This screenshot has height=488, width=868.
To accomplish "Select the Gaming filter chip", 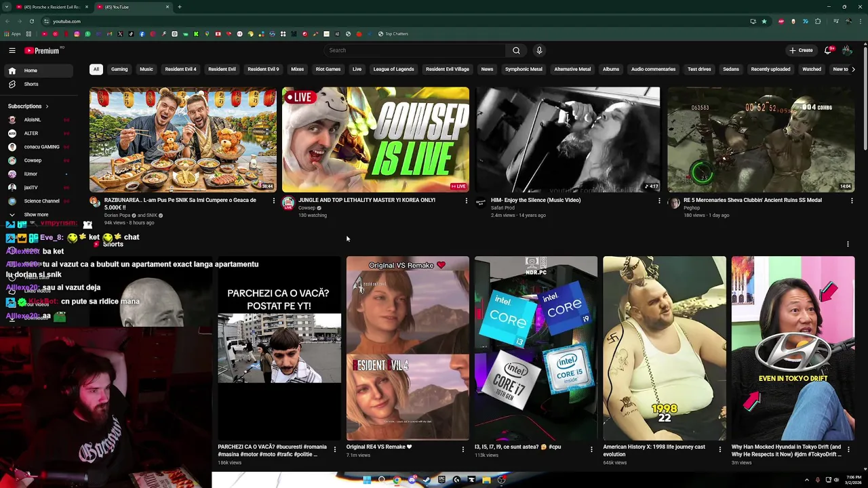I will [119, 69].
